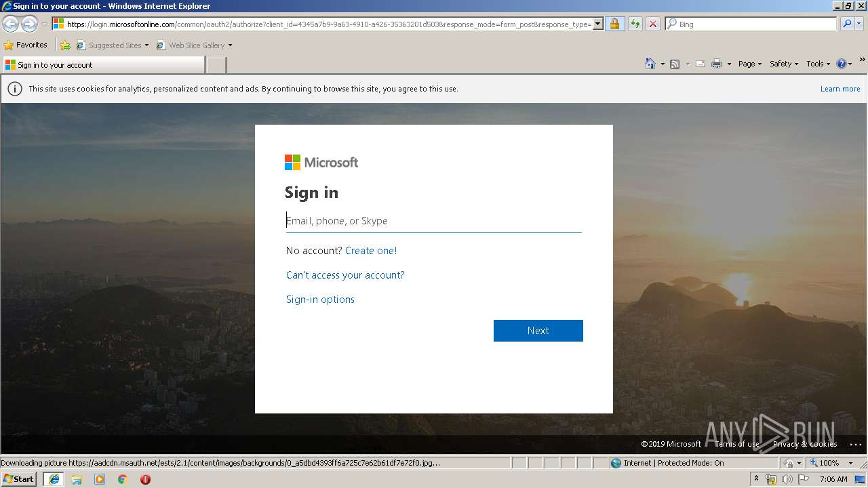Show hidden tray icons arrow

(756, 479)
